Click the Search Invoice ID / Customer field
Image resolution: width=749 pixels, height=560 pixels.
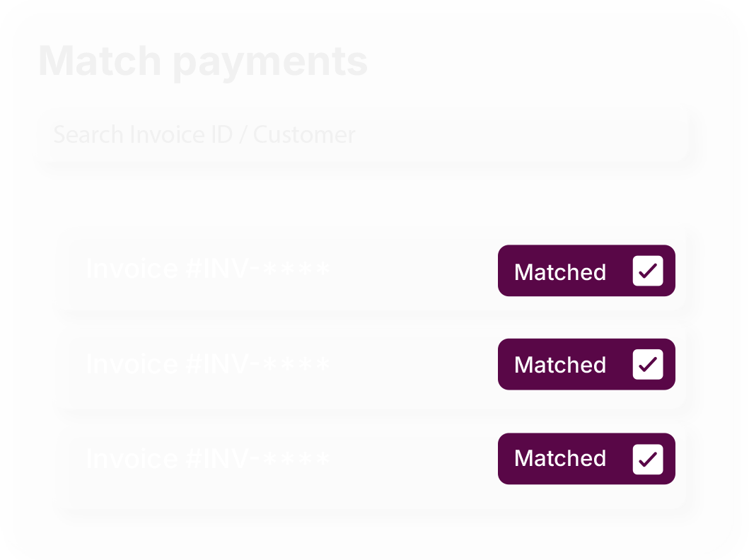(361, 134)
